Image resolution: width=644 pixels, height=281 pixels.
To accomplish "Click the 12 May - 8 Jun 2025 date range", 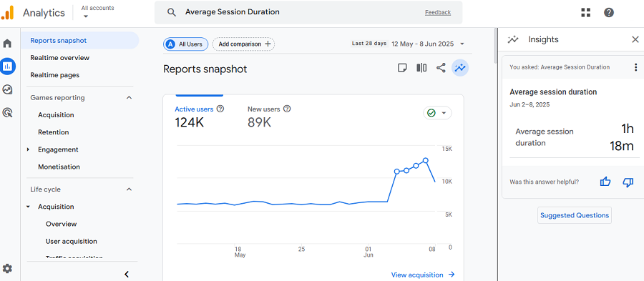I will coord(423,44).
